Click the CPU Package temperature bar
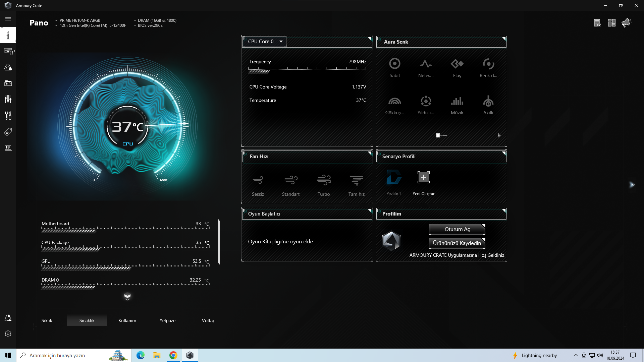 125,248
